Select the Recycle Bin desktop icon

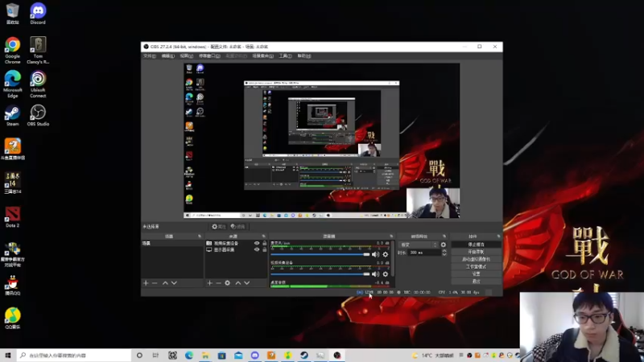(x=12, y=14)
